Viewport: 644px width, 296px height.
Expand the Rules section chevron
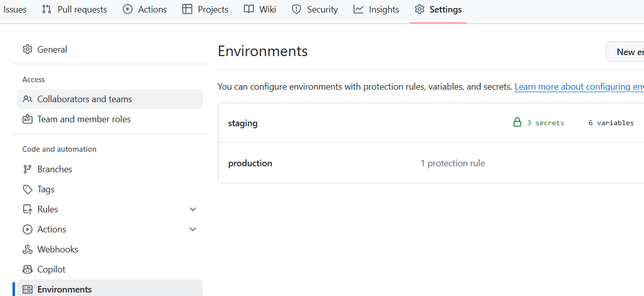(x=193, y=209)
